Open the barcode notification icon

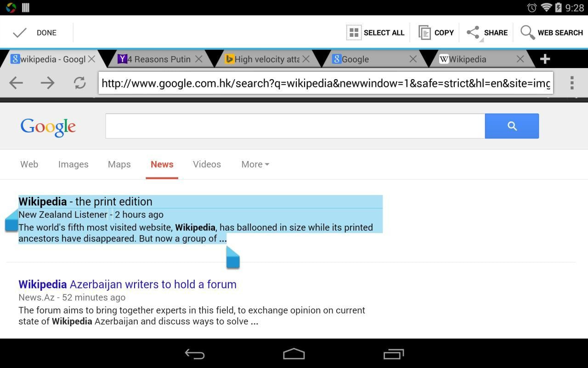point(26,7)
